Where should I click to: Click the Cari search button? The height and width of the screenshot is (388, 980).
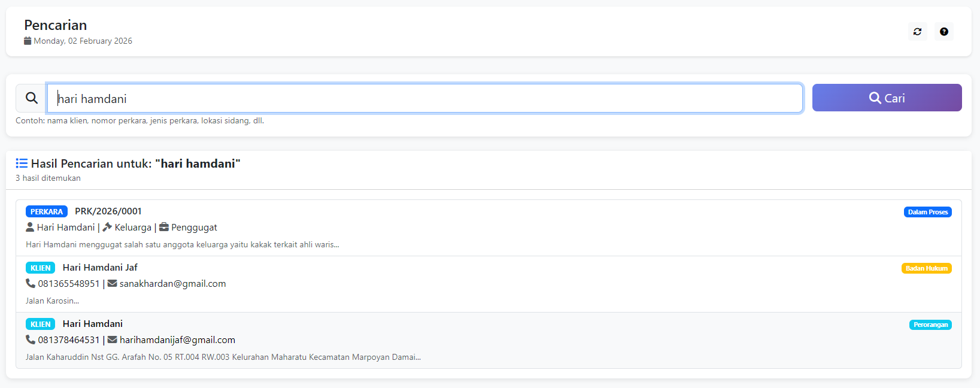click(x=887, y=98)
